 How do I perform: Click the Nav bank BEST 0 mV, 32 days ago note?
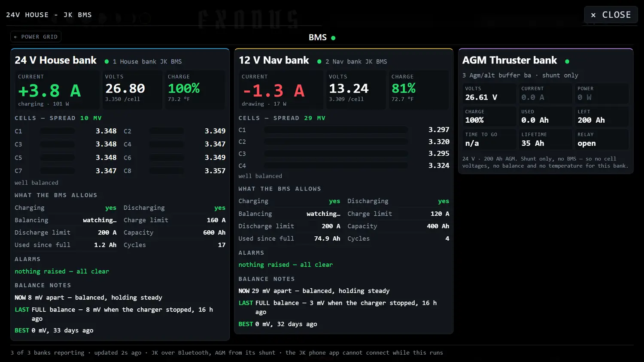278,324
